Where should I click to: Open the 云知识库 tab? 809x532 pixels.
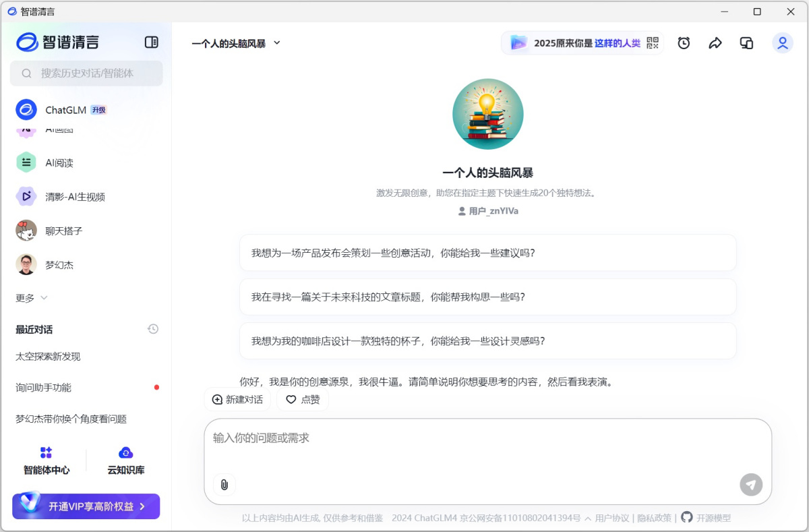tap(126, 461)
